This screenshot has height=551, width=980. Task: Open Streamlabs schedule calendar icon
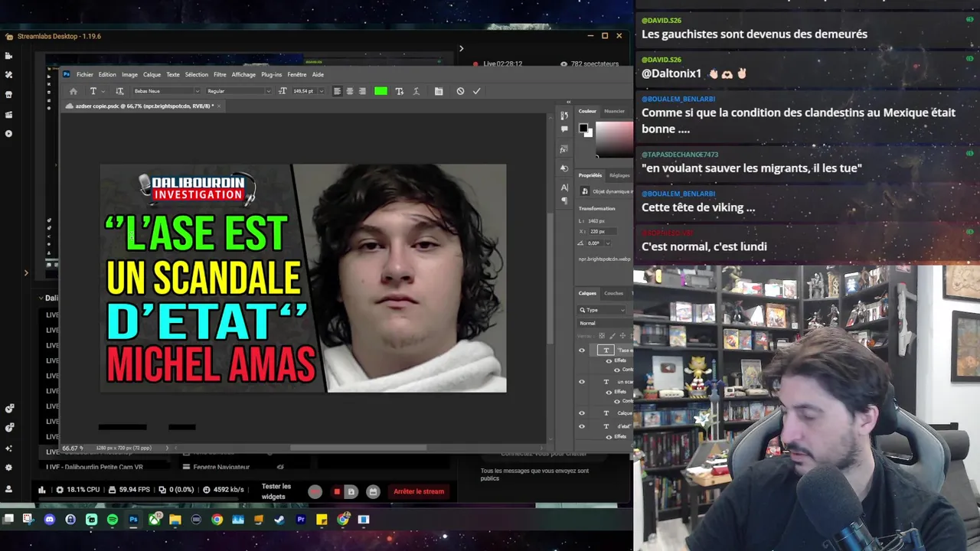[372, 491]
